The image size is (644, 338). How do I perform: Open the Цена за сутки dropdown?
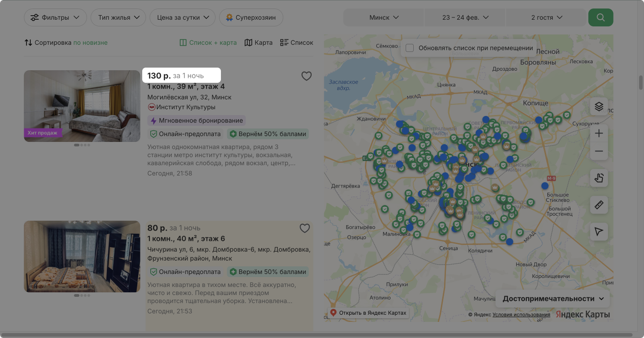point(183,17)
